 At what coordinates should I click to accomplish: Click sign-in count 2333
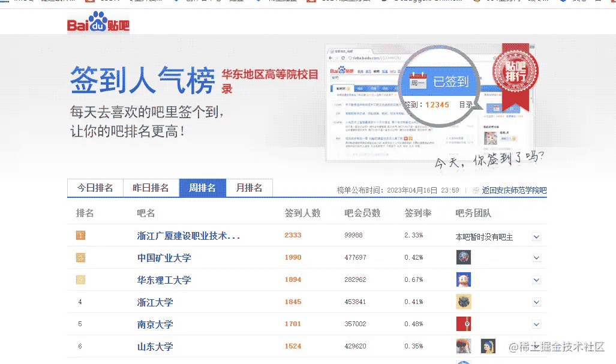293,235
